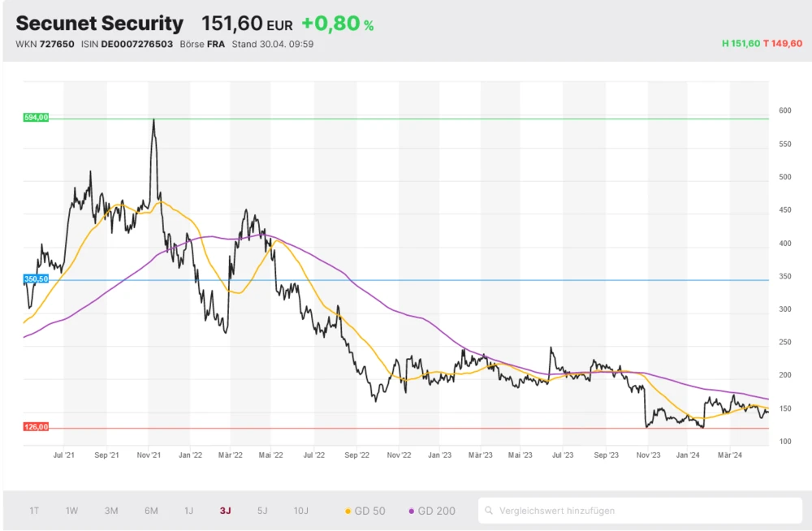Open the 5J chart view

point(261,511)
